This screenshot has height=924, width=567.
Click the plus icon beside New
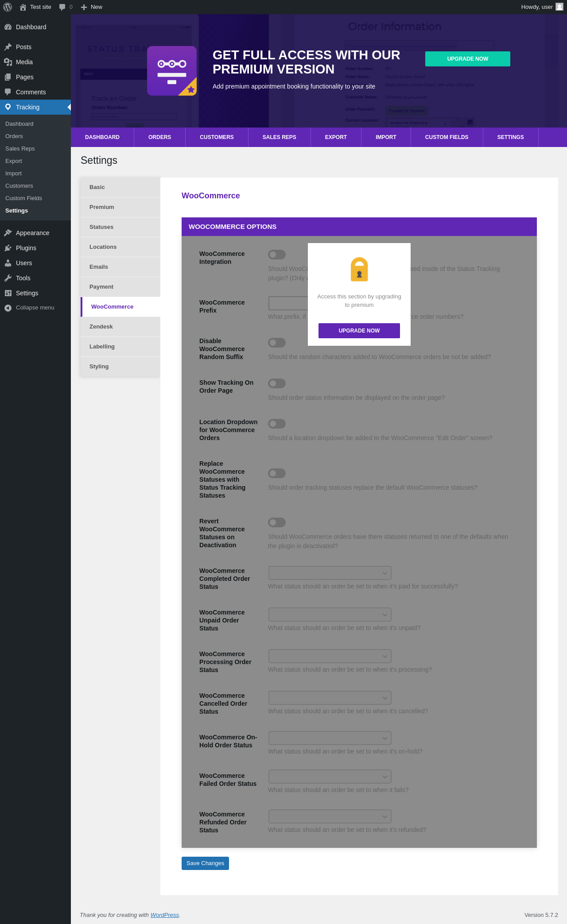pyautogui.click(x=84, y=7)
